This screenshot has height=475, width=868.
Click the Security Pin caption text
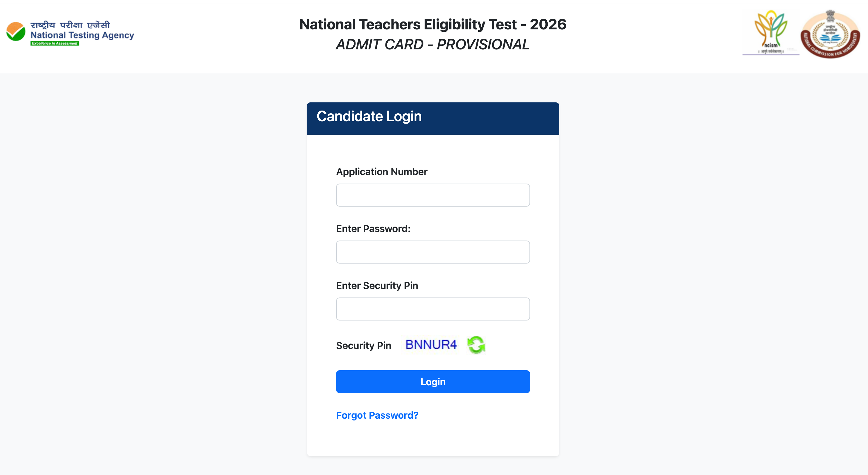(x=364, y=345)
